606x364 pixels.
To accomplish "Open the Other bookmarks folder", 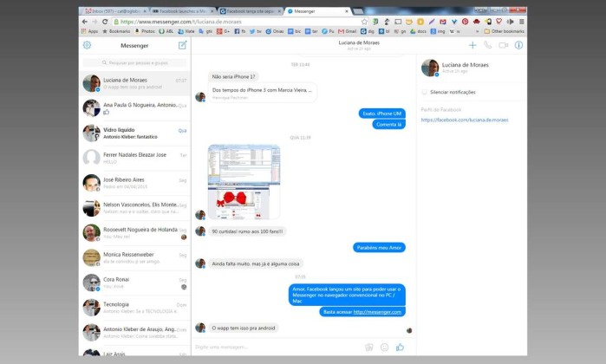I will pyautogui.click(x=504, y=31).
